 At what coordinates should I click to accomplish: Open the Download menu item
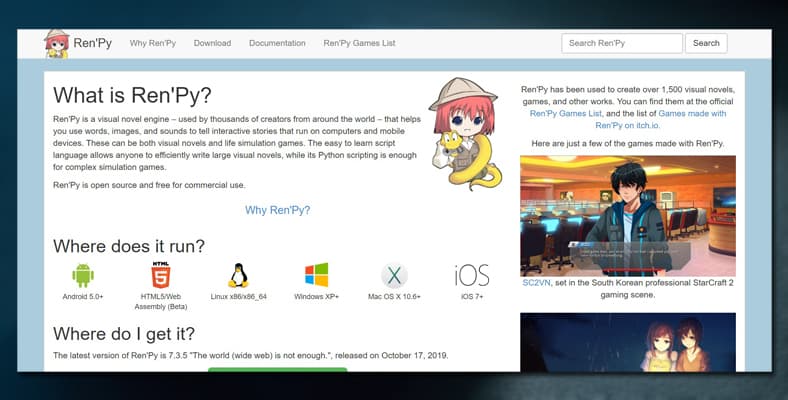point(213,43)
